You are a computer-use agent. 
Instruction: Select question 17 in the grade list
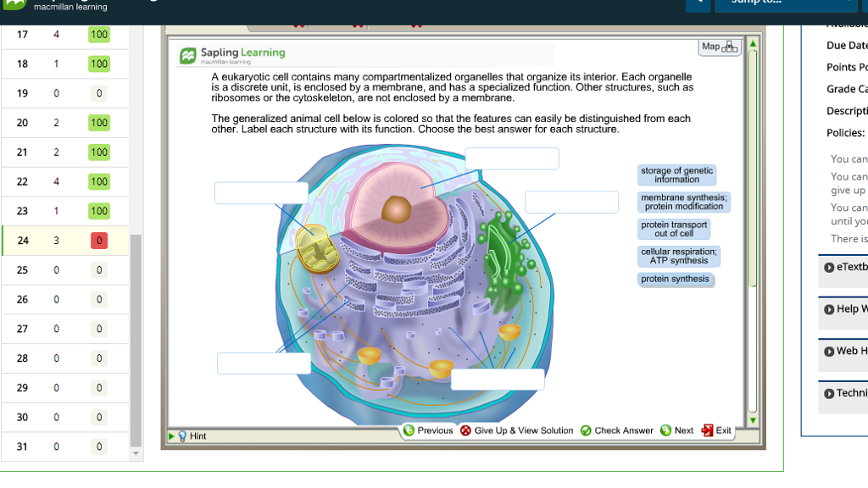point(64,35)
